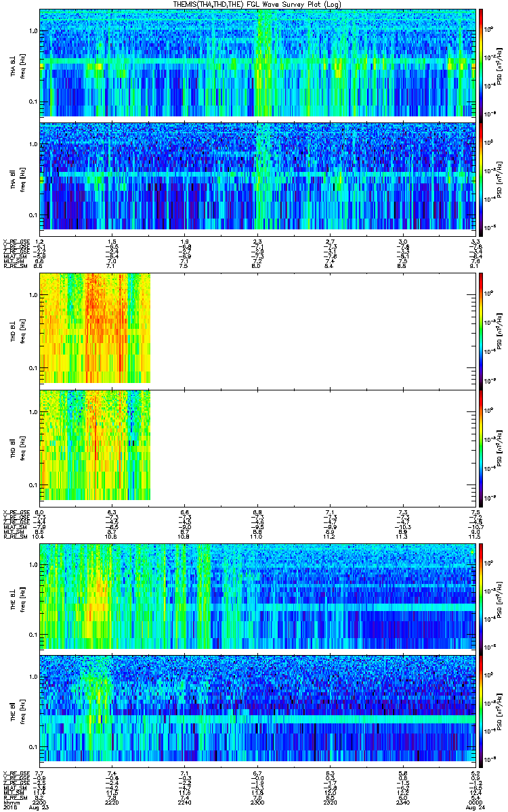Click the PSD label beside THE B-parallel color bar
Image resolution: width=508 pixels, height=812 pixels.
click(500, 710)
